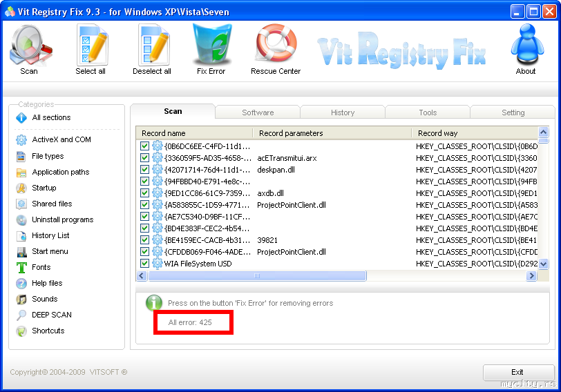Screen dimensions: 561x392
Task: Select the axdb.dll parameter cell
Action: [x=271, y=193]
